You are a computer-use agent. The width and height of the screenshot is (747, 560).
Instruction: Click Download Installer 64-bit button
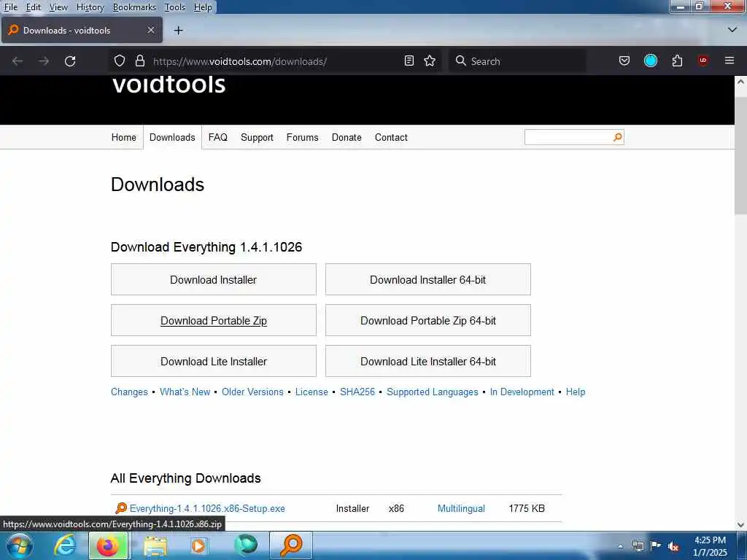click(427, 279)
